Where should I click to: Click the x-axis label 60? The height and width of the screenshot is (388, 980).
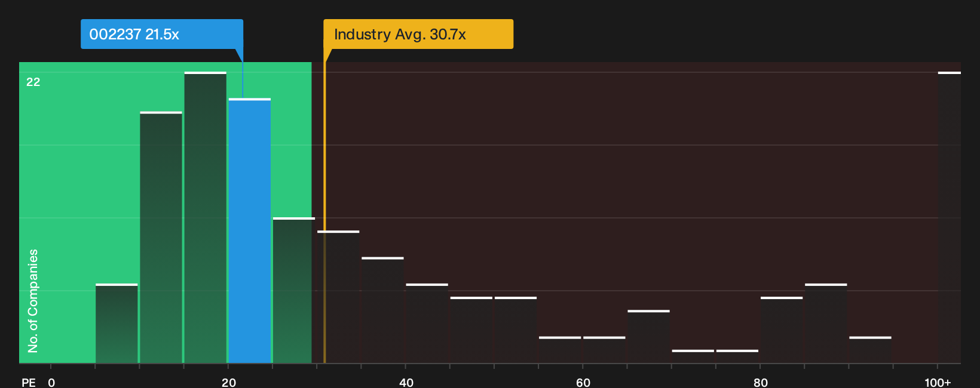pos(583,383)
